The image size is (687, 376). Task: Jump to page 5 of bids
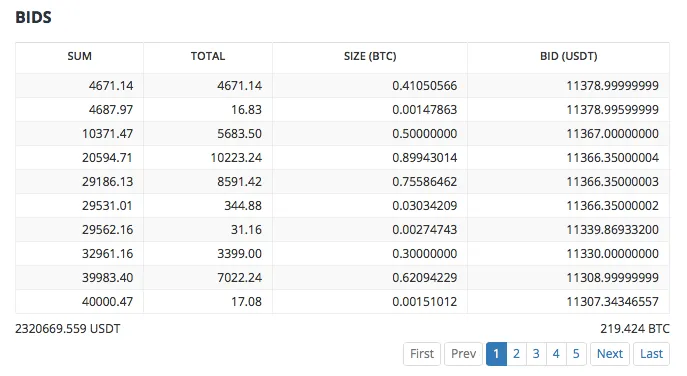tap(576, 354)
